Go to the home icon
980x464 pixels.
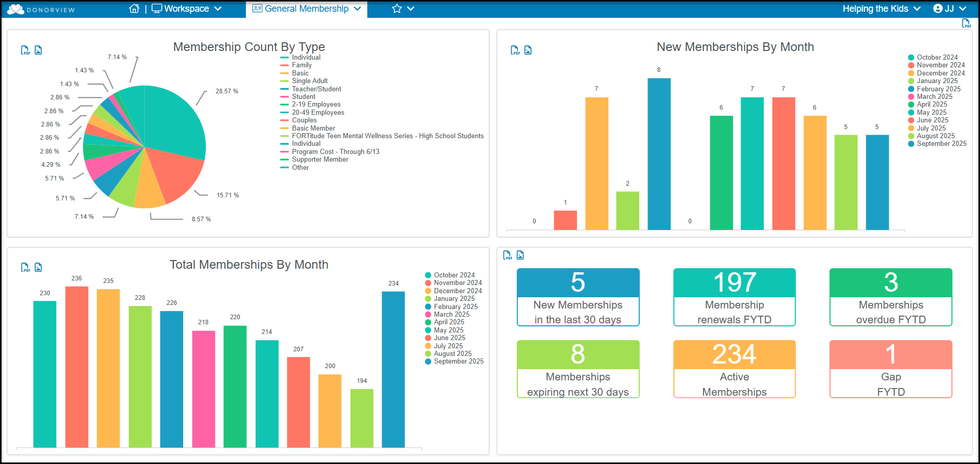pos(134,9)
